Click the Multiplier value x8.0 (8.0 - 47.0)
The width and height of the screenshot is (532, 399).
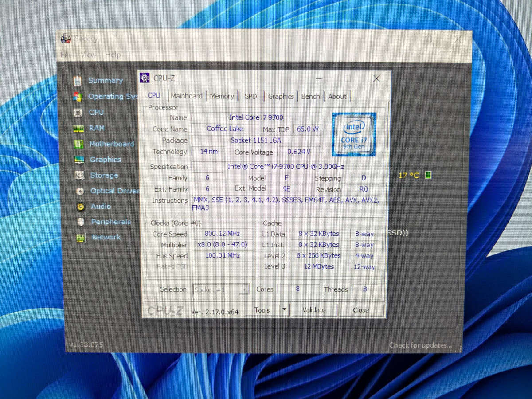click(222, 245)
